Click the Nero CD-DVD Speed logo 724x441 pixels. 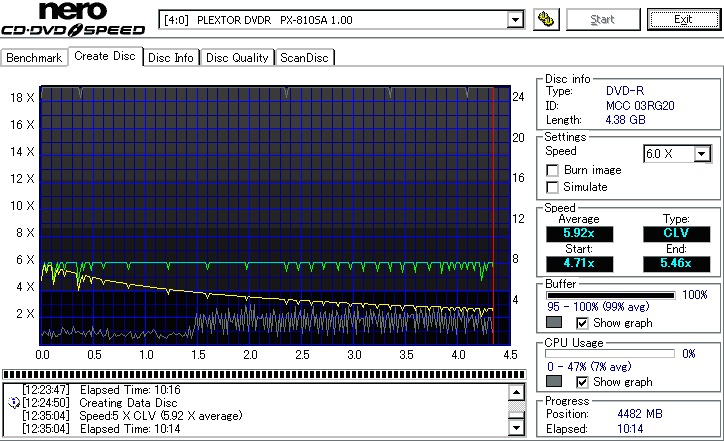[75, 20]
